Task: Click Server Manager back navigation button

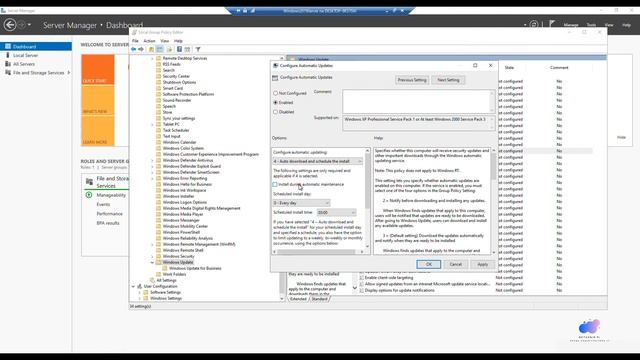Action: tap(10, 25)
